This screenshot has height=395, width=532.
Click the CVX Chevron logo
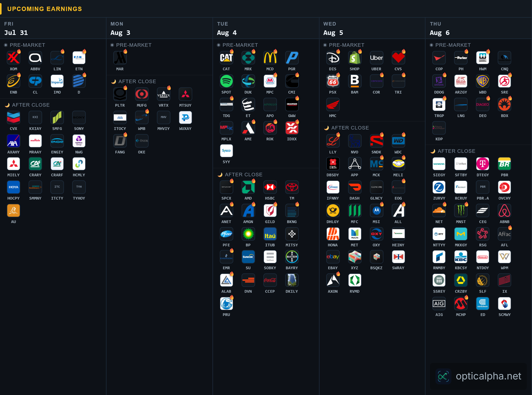pos(13,117)
